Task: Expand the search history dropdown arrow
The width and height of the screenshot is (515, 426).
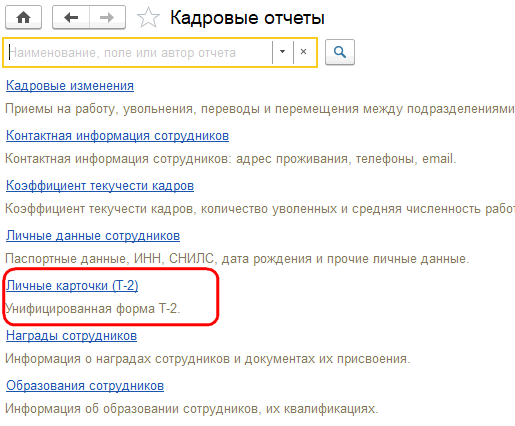Action: (x=283, y=52)
